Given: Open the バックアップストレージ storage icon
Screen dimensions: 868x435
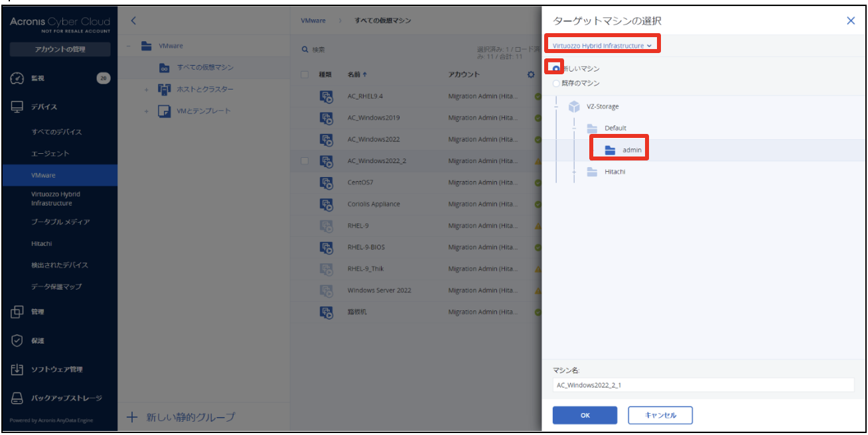Looking at the screenshot, I should [18, 398].
